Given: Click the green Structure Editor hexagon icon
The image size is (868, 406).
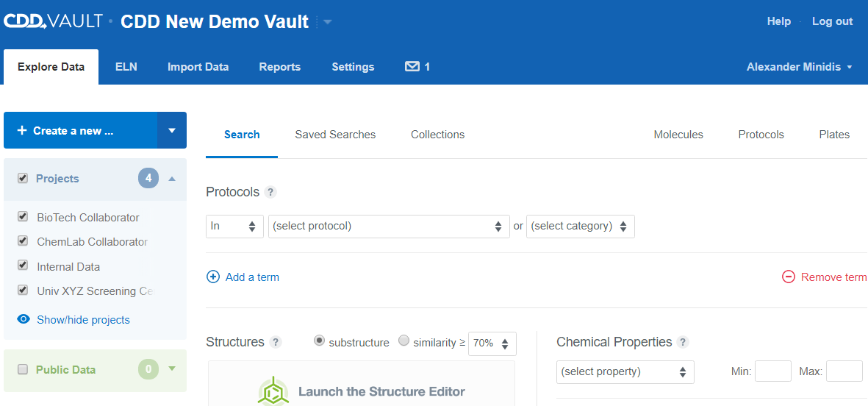Looking at the screenshot, I should click(x=273, y=391).
